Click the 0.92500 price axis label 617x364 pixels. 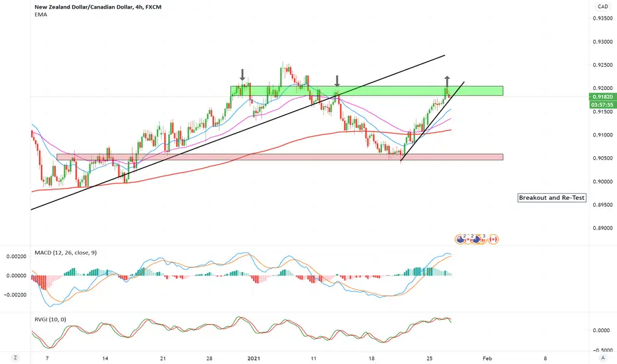click(x=603, y=65)
